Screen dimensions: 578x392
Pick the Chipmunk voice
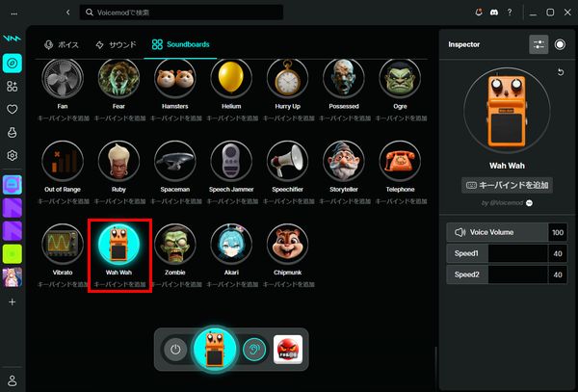[x=287, y=245]
